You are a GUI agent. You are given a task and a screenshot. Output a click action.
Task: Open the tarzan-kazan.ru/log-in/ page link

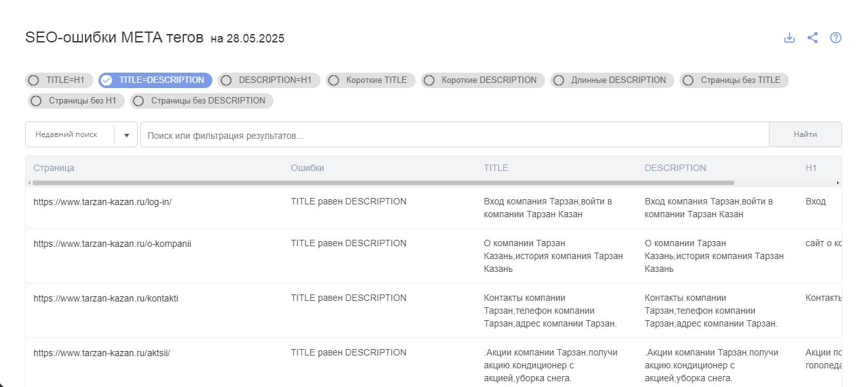102,202
